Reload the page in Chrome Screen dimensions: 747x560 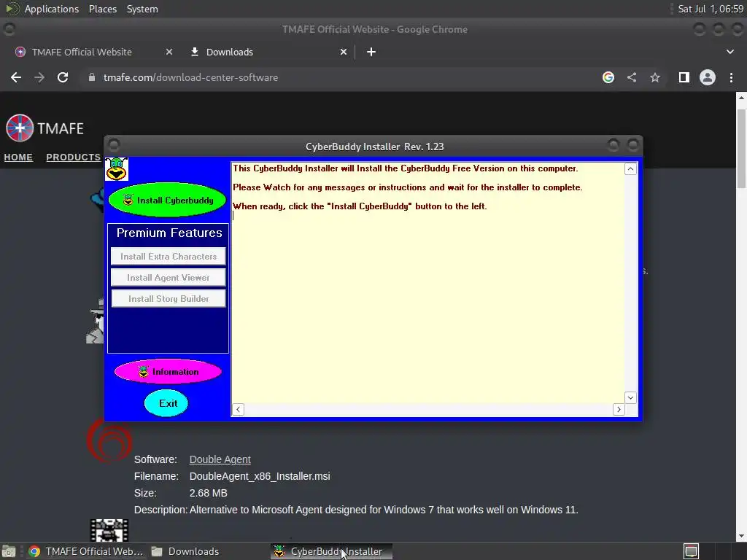coord(63,77)
